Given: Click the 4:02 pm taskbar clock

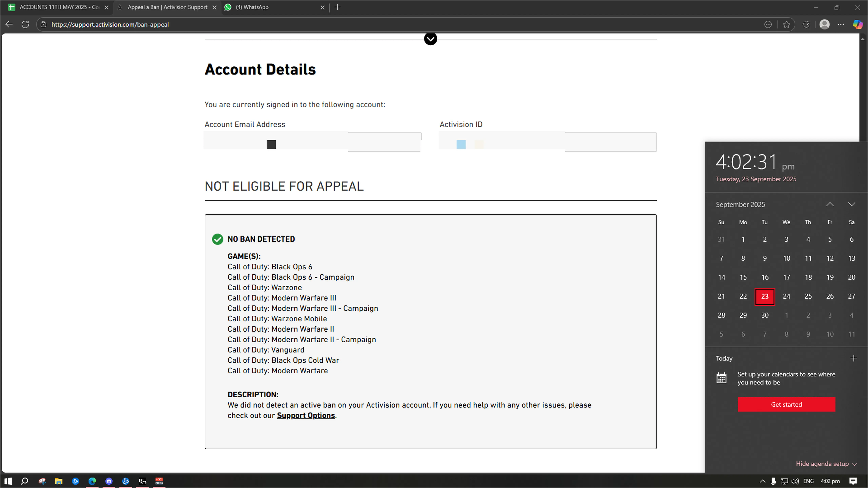Looking at the screenshot, I should tap(830, 481).
